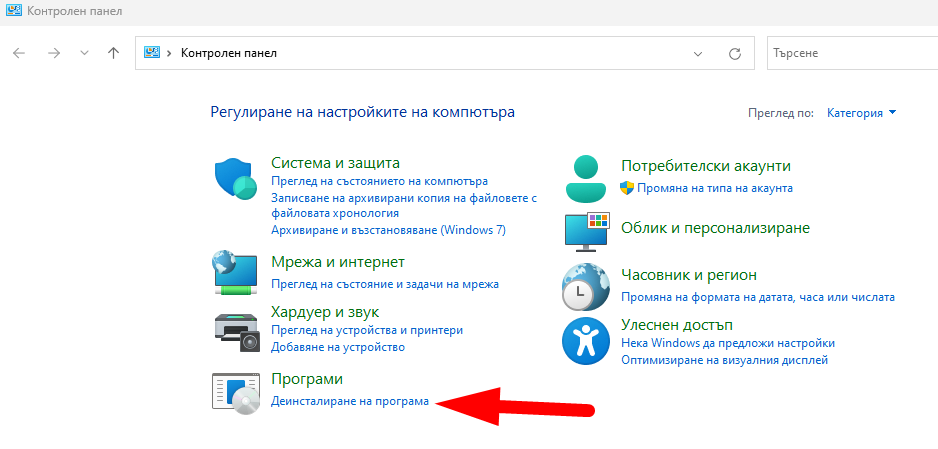This screenshot has width=938, height=449.
Task: Open Промяна на формата на датата, часа или числата
Action: pos(758,297)
